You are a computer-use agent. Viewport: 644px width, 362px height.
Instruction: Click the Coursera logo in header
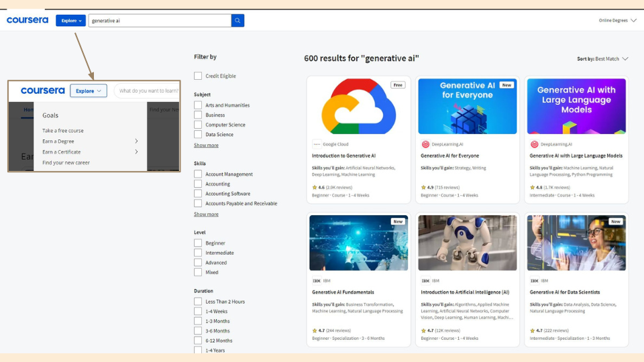coord(28,20)
